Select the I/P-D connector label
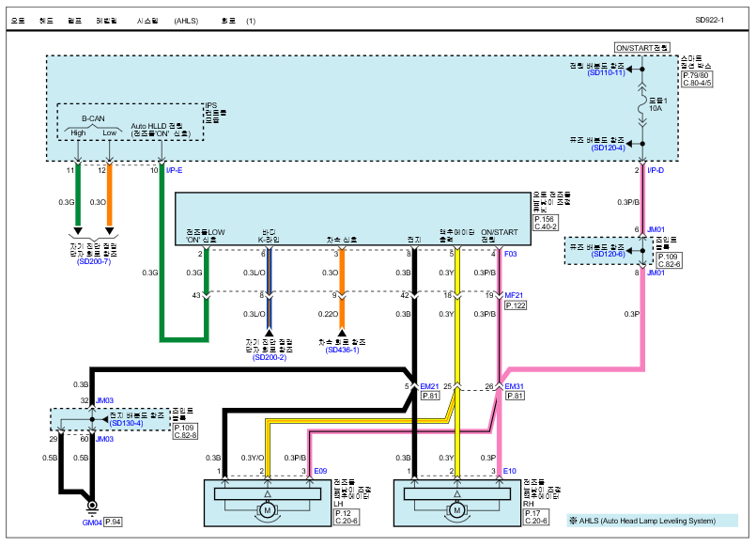Viewport: 756px width, 546px height. click(x=656, y=170)
